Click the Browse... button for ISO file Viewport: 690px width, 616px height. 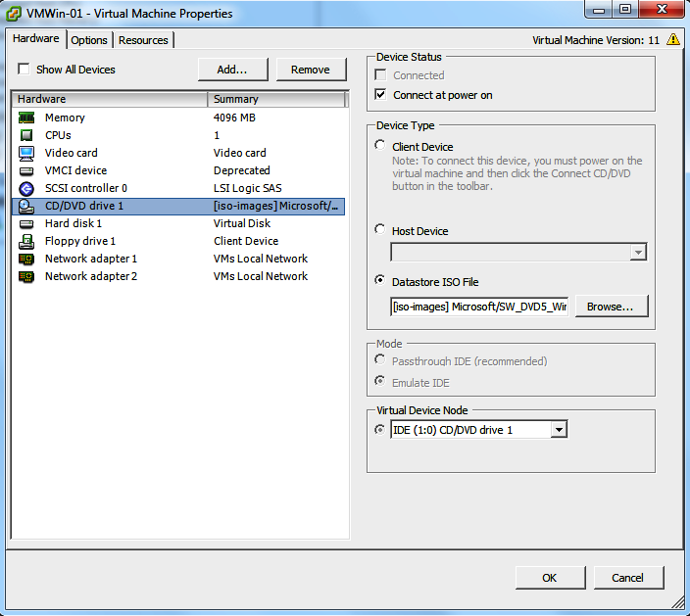(611, 307)
